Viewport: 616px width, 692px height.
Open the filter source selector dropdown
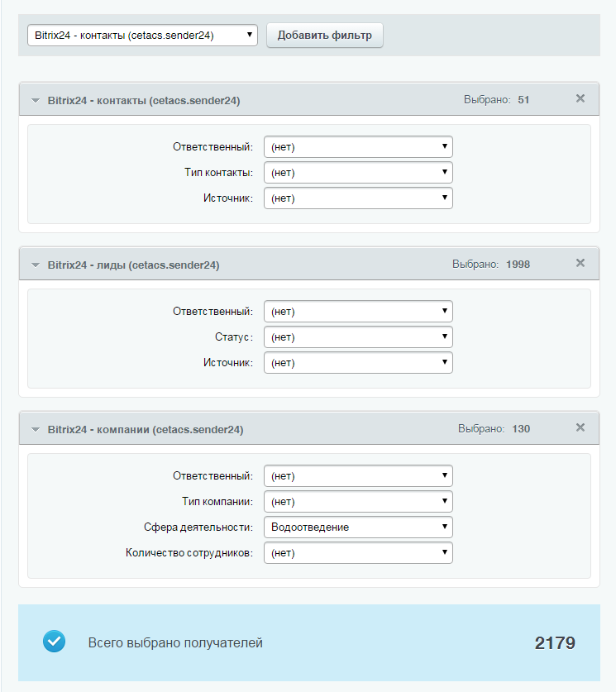point(142,36)
